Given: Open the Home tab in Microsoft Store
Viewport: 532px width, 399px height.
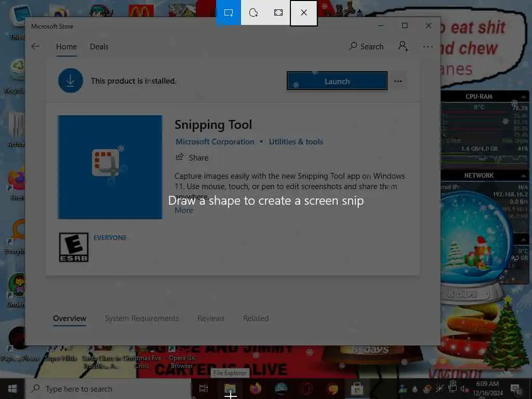Looking at the screenshot, I should (66, 46).
